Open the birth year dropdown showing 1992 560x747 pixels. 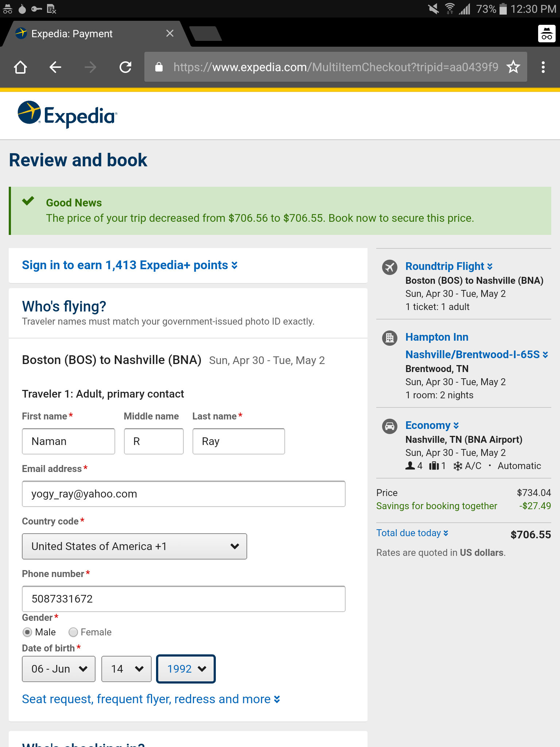(186, 669)
